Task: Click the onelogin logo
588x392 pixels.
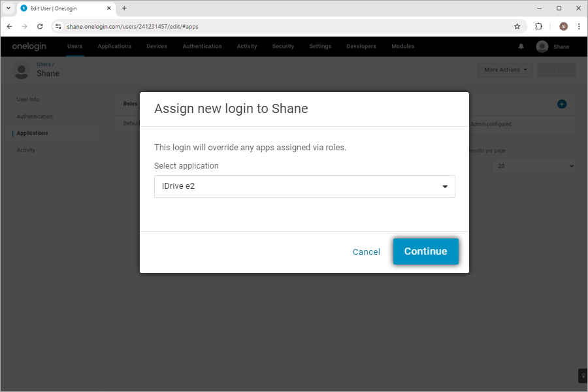Action: (x=29, y=46)
